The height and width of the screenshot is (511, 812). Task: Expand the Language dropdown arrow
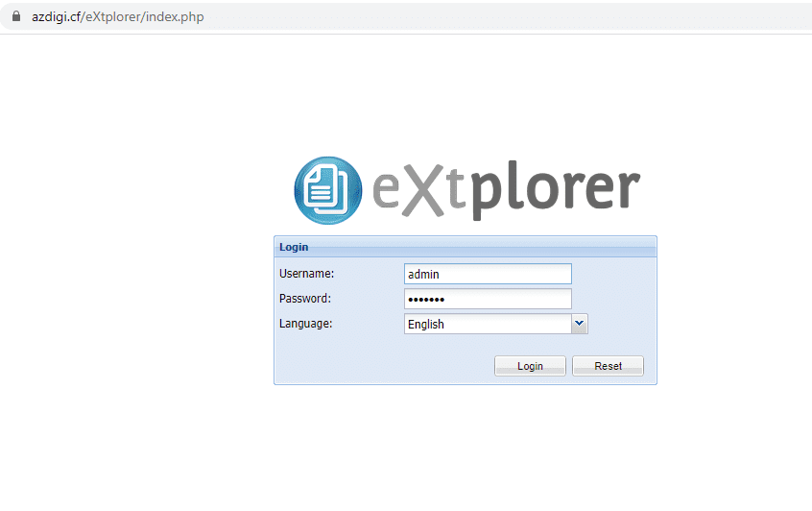(x=579, y=325)
